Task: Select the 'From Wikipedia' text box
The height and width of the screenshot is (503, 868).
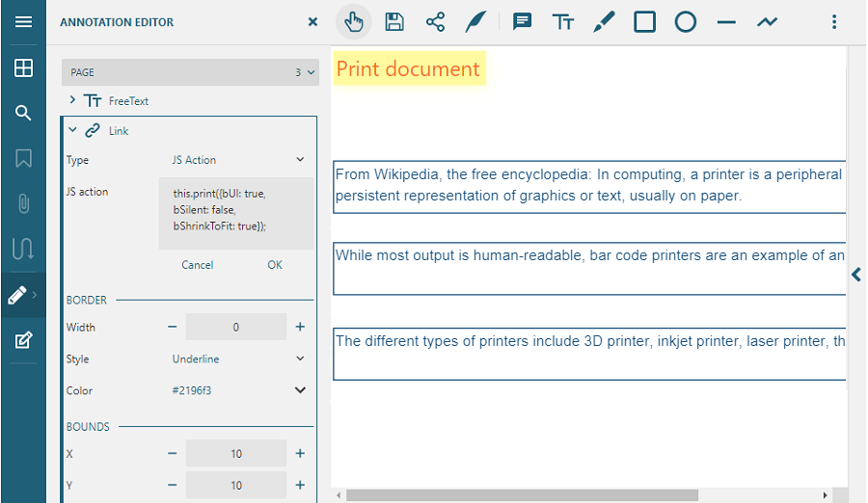Action: click(589, 187)
